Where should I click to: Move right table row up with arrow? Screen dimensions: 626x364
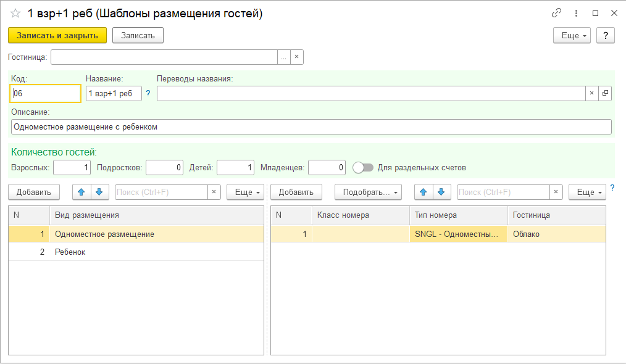(x=423, y=192)
